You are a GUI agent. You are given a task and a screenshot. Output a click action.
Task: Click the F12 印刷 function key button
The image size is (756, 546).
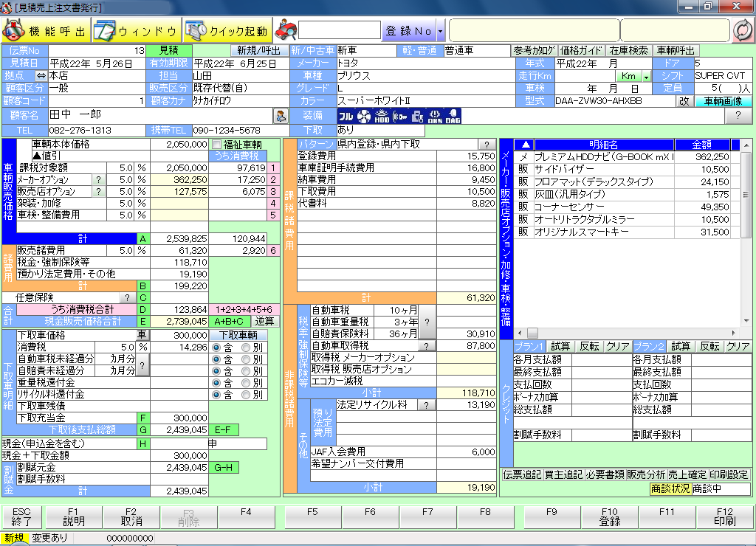tap(725, 516)
